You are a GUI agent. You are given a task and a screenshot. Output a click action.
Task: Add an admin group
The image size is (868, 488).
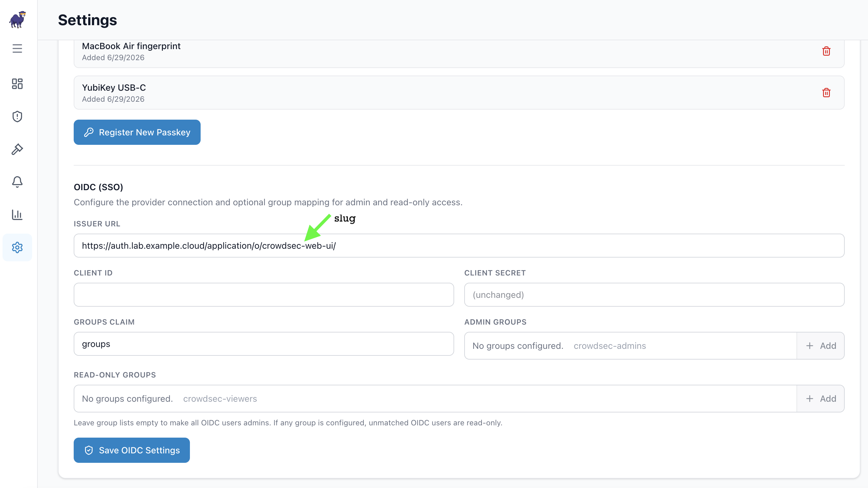click(820, 346)
